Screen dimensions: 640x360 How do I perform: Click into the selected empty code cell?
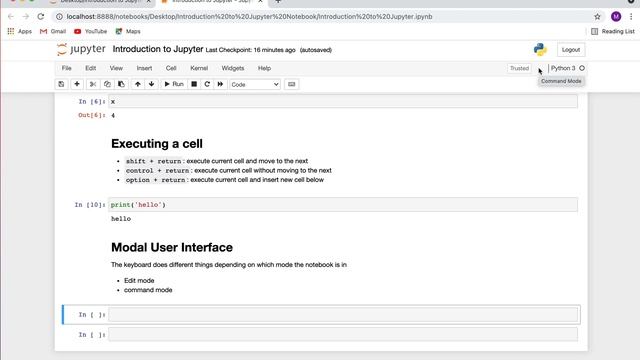343,315
